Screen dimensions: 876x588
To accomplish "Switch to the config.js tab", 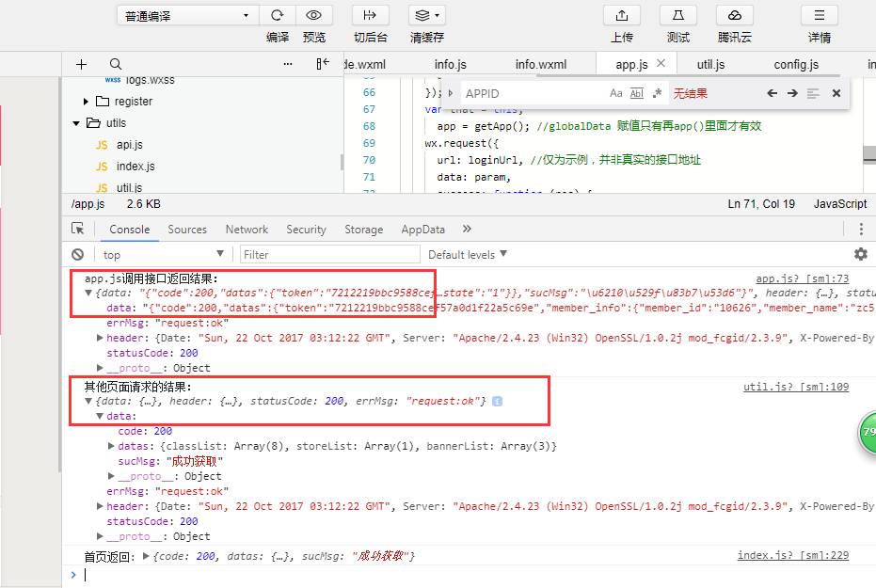I will point(796,64).
